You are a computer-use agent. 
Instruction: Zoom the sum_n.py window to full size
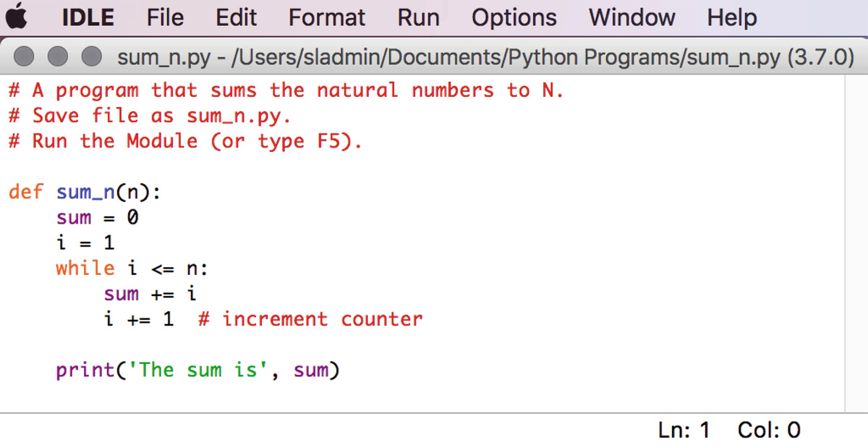tap(90, 56)
